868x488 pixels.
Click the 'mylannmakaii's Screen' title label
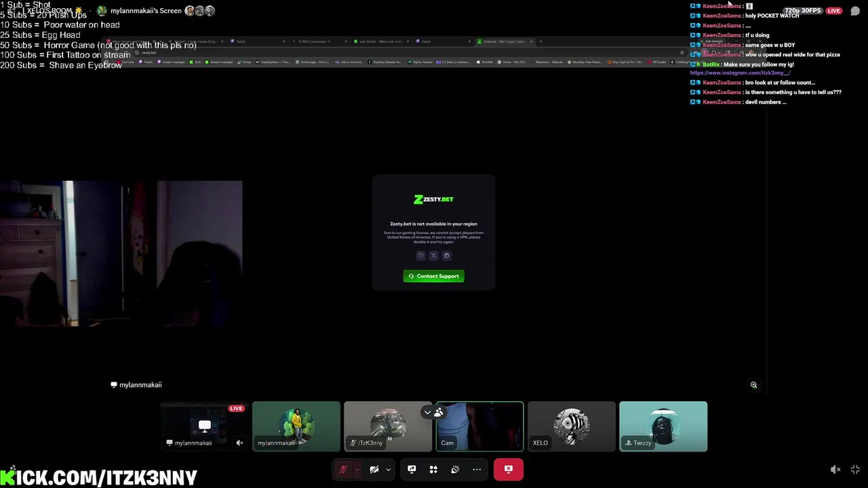(146, 11)
